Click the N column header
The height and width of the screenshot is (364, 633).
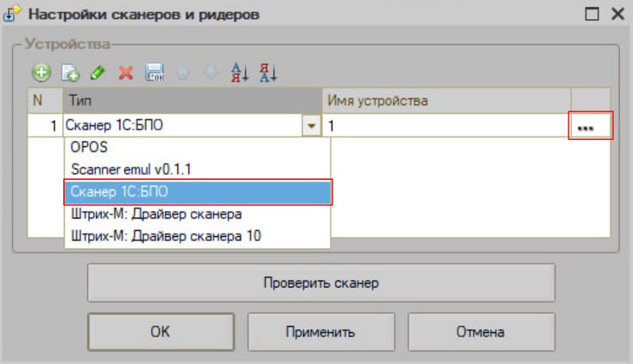pos(45,100)
